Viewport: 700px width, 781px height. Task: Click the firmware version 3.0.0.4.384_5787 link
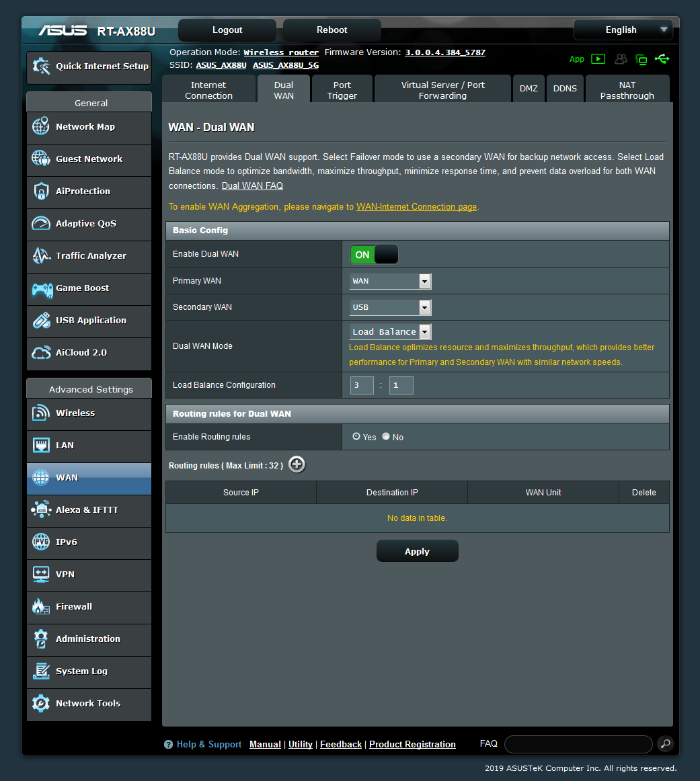pyautogui.click(x=445, y=52)
